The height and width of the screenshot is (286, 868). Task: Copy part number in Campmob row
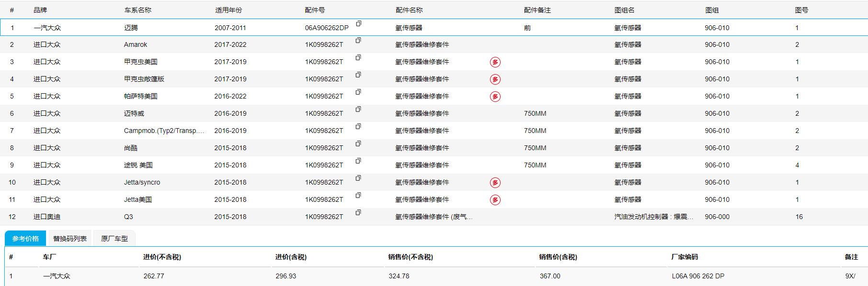pos(358,127)
